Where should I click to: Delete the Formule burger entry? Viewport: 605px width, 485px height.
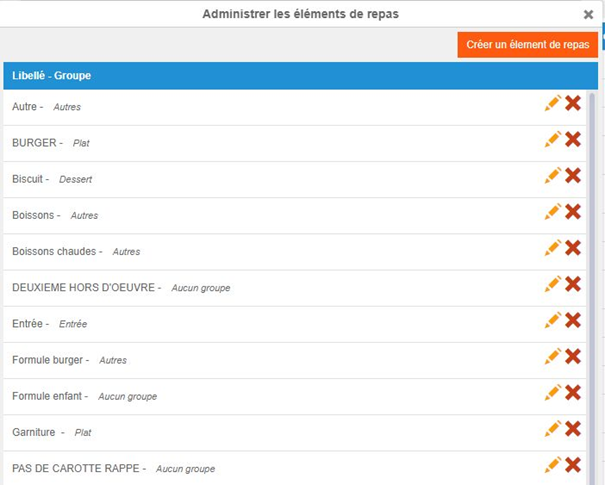click(x=573, y=357)
